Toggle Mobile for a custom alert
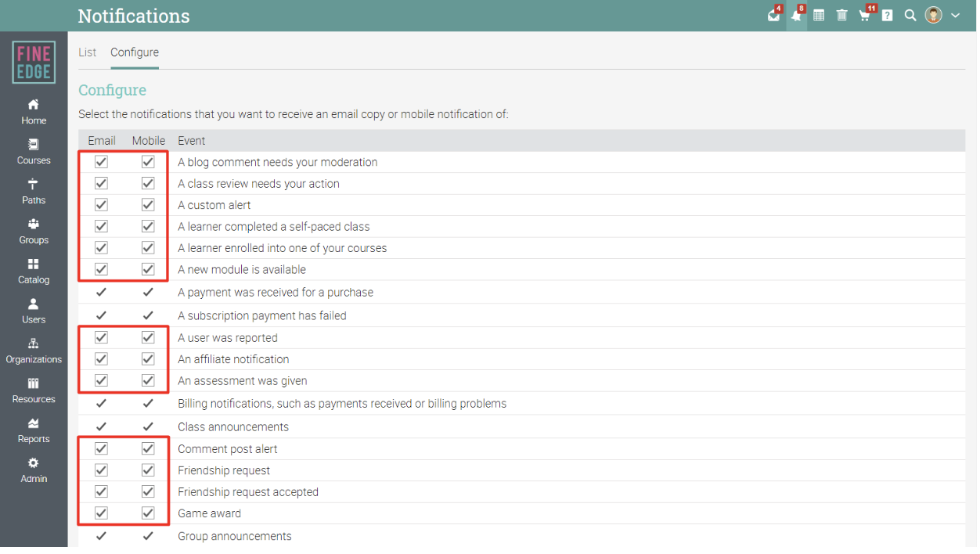The width and height of the screenshot is (980, 554). point(148,205)
